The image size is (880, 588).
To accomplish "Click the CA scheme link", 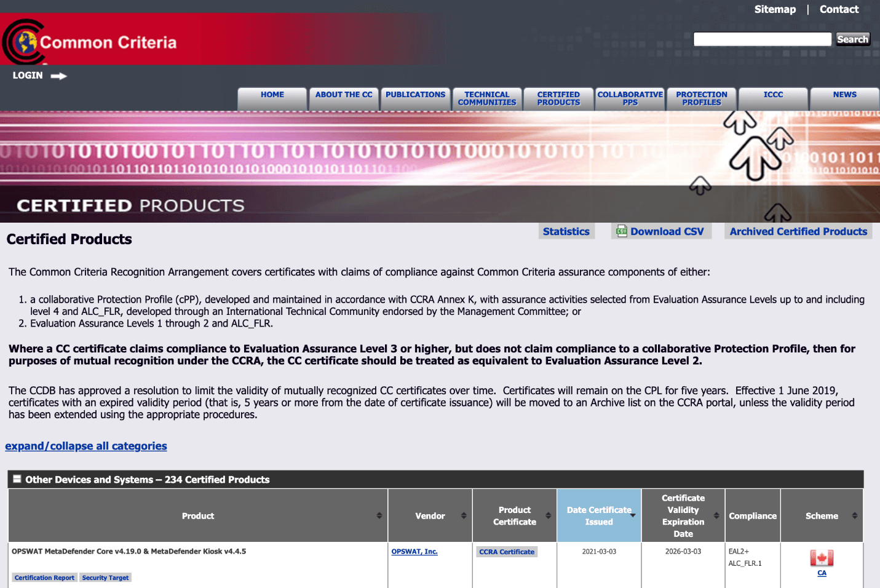I will [822, 573].
